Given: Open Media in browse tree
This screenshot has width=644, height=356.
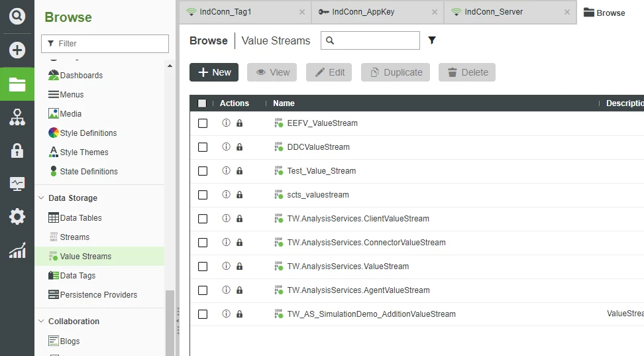Looking at the screenshot, I should (x=65, y=113).
